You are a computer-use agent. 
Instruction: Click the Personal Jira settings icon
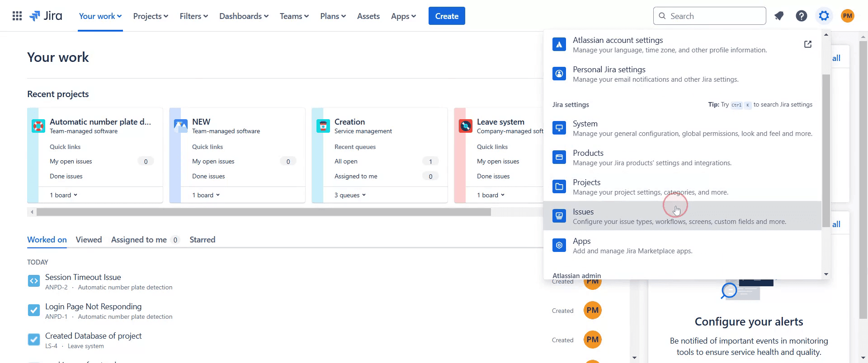tap(559, 74)
